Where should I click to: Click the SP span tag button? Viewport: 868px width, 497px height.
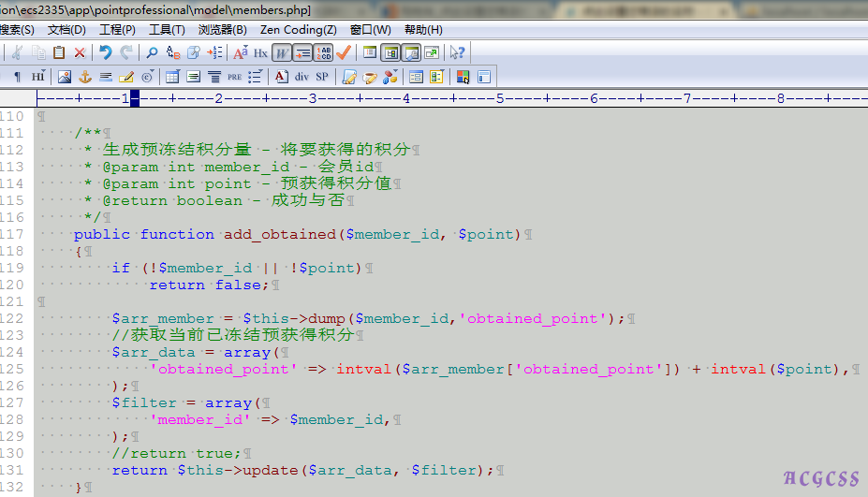pos(322,77)
